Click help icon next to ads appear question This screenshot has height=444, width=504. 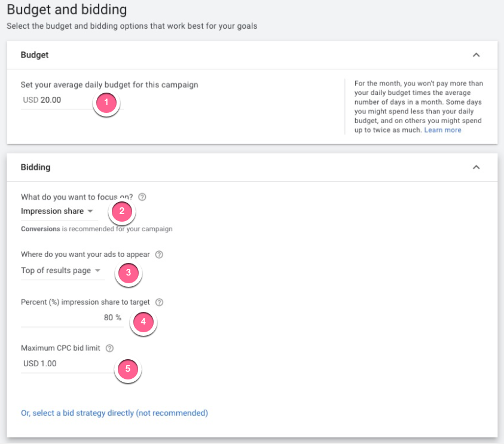click(x=159, y=255)
